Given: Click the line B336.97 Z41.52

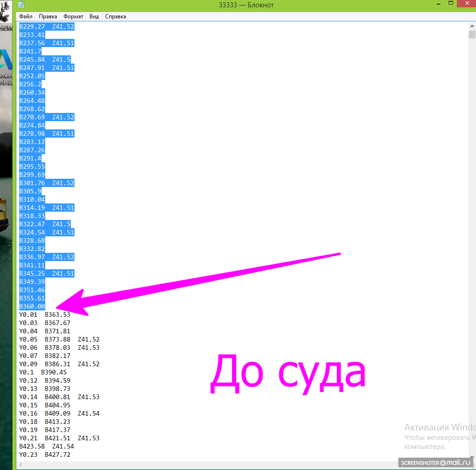Looking at the screenshot, I should tap(47, 257).
